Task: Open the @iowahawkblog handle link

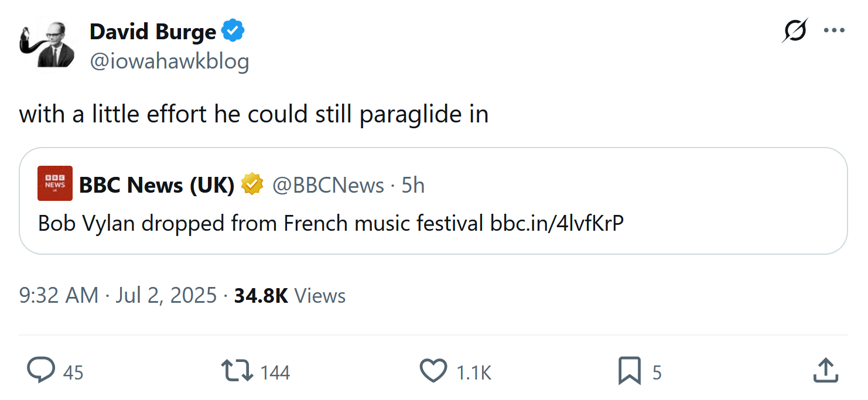Action: click(169, 61)
